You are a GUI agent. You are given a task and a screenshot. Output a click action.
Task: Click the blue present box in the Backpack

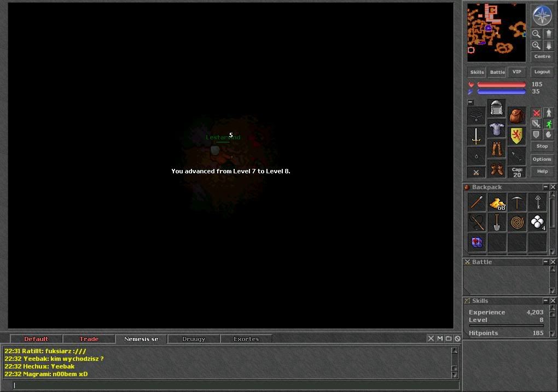point(476,243)
